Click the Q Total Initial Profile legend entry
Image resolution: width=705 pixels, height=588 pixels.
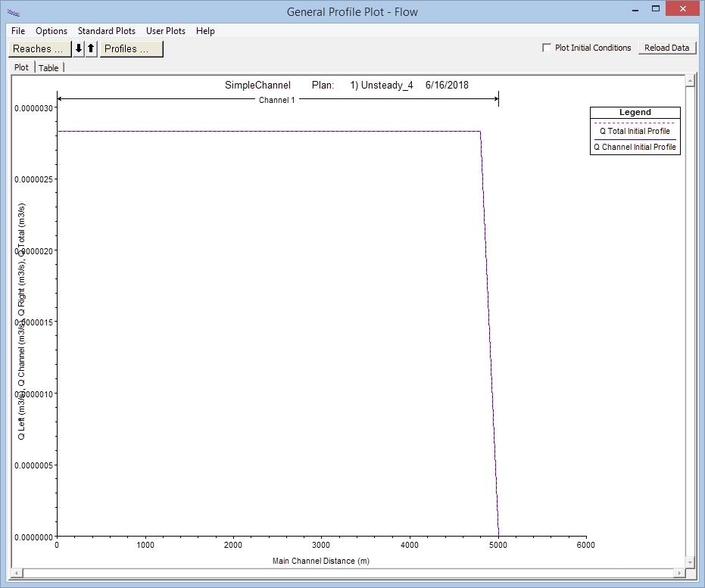click(x=635, y=131)
